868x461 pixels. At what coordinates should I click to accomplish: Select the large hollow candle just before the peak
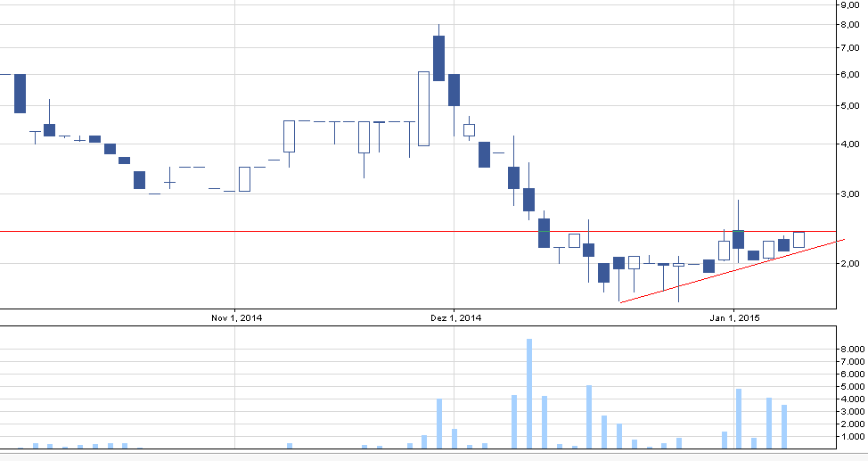(x=423, y=108)
